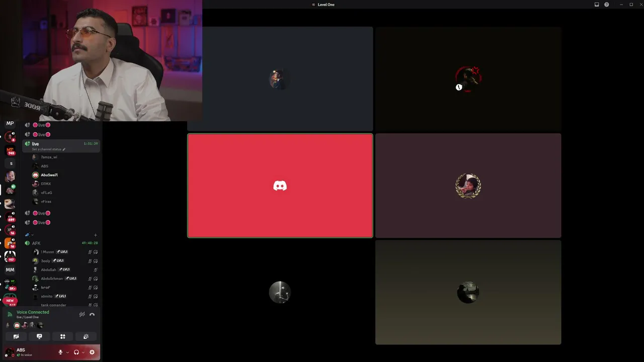Open headphone output options arrow
Image resolution: width=644 pixels, height=362 pixels.
(x=83, y=352)
